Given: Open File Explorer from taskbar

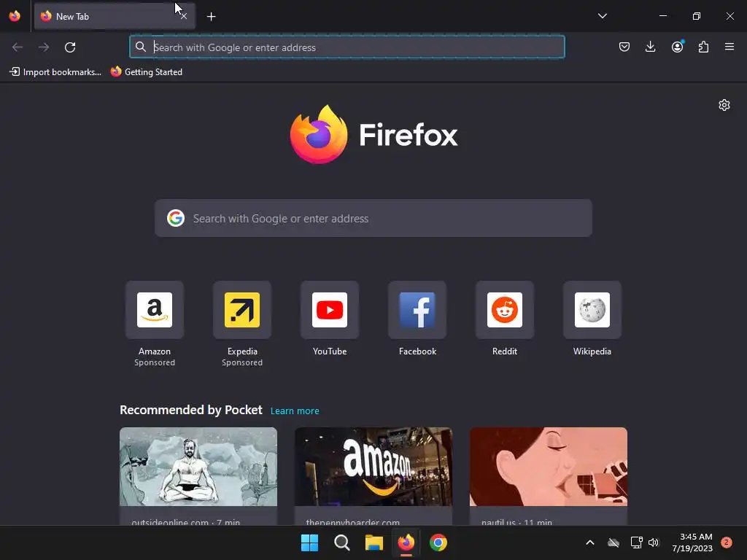Looking at the screenshot, I should (374, 542).
